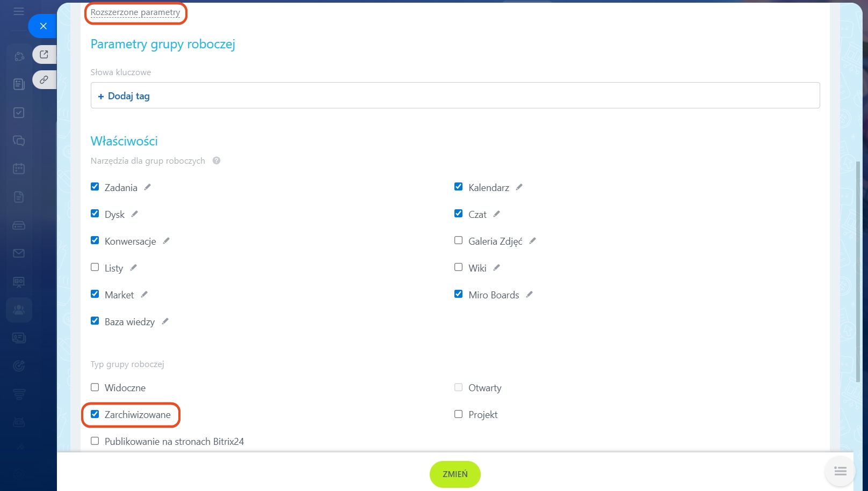The image size is (868, 491).
Task: Uncheck the Zarchiwizowane checkbox
Action: tap(95, 414)
